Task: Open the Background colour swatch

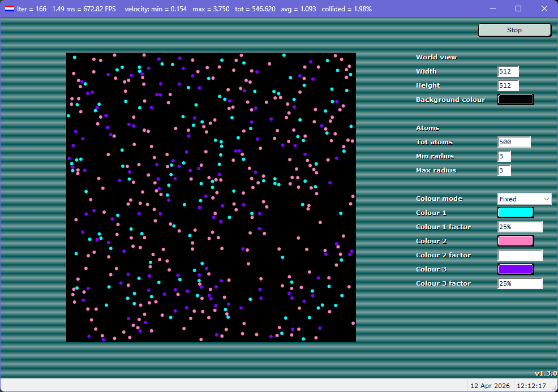Action: pyautogui.click(x=515, y=100)
